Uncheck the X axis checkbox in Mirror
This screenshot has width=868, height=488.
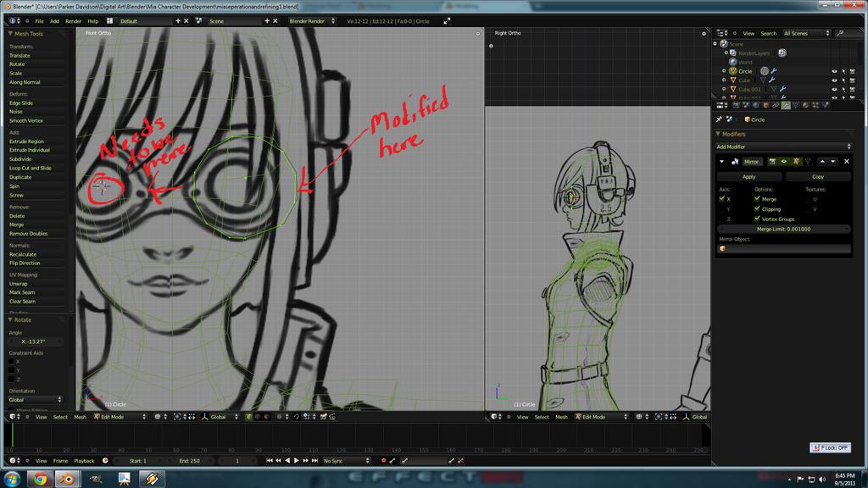(722, 198)
